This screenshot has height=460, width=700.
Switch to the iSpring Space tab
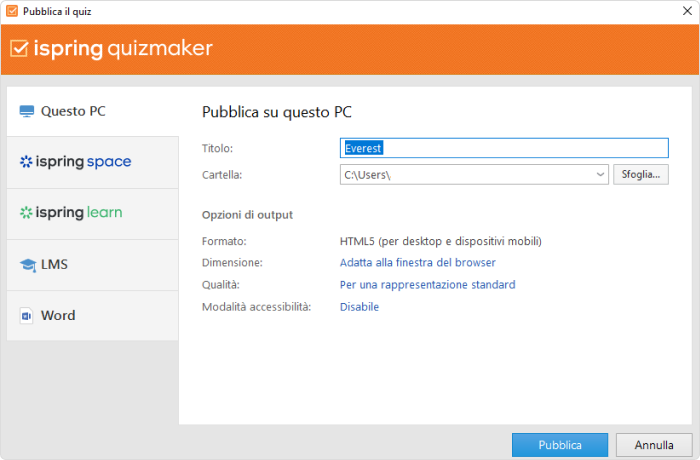92,163
